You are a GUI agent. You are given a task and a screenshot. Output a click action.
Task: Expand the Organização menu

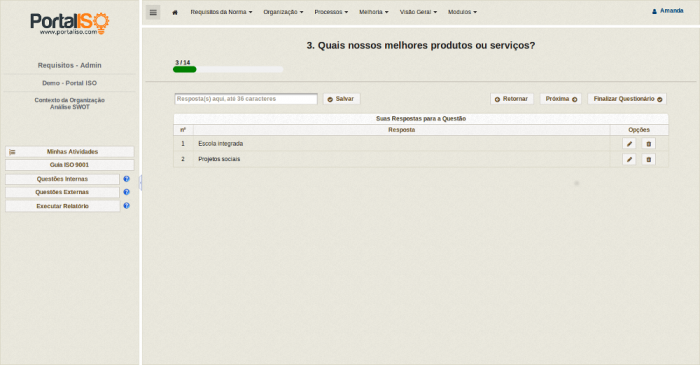(x=283, y=12)
